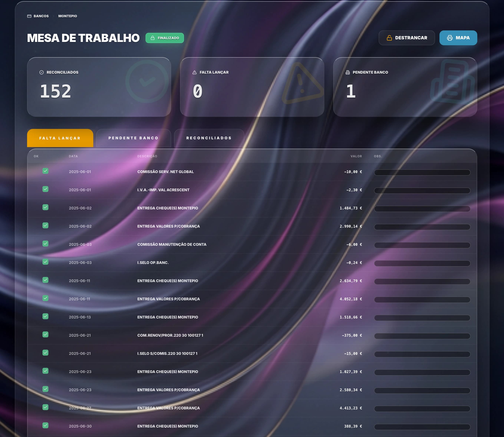Click the document icon beside Pendente Banco
Image resolution: width=504 pixels, height=437 pixels.
point(347,72)
